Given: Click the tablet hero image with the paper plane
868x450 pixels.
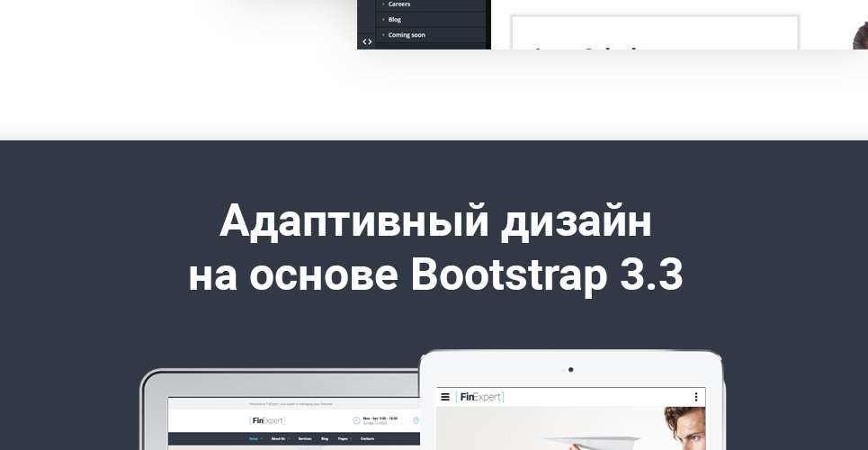Looking at the screenshot, I should point(571,427).
